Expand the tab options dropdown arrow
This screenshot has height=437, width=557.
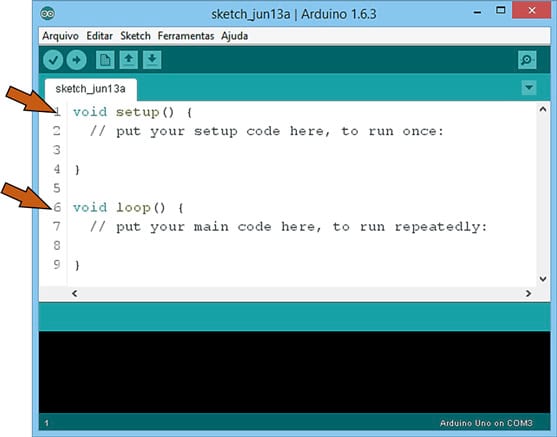click(529, 87)
